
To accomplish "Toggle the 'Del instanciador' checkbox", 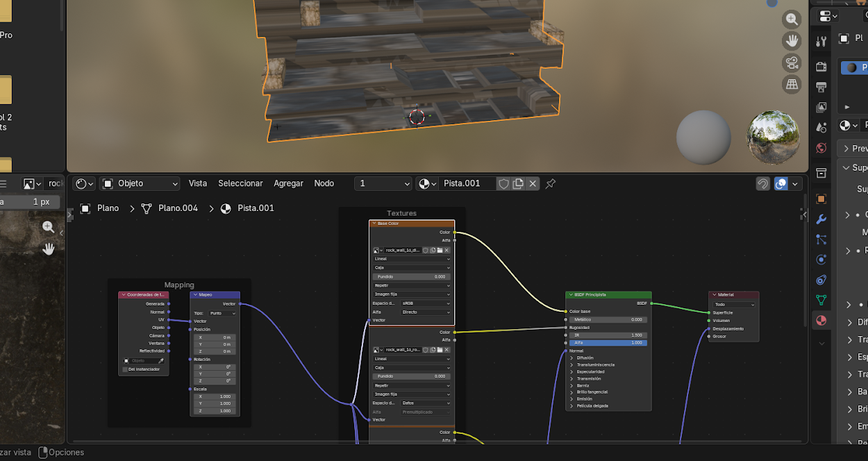I will pos(125,369).
